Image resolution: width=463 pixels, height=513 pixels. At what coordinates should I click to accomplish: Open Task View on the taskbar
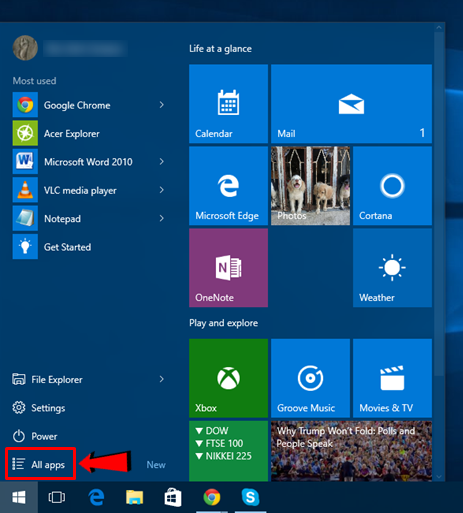[x=57, y=497]
